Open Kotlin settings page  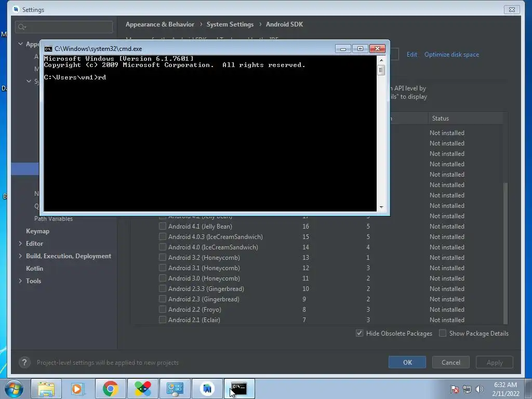click(35, 269)
